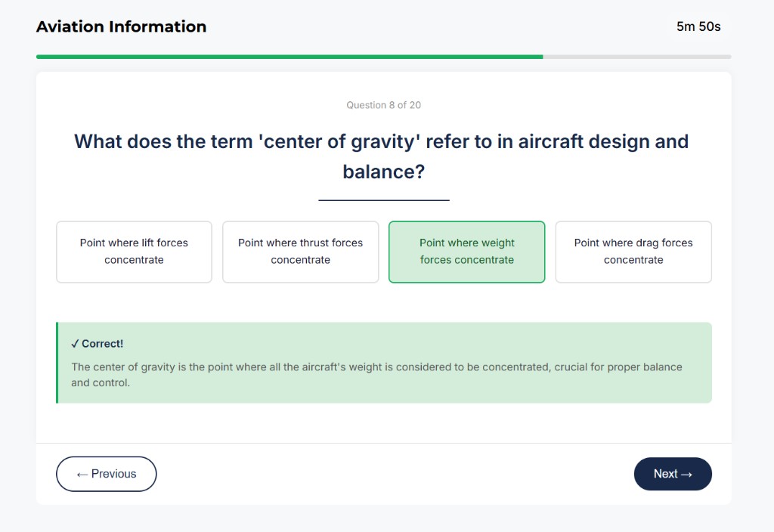Select answer 'Point where thrust forces concentrate'

click(x=300, y=252)
